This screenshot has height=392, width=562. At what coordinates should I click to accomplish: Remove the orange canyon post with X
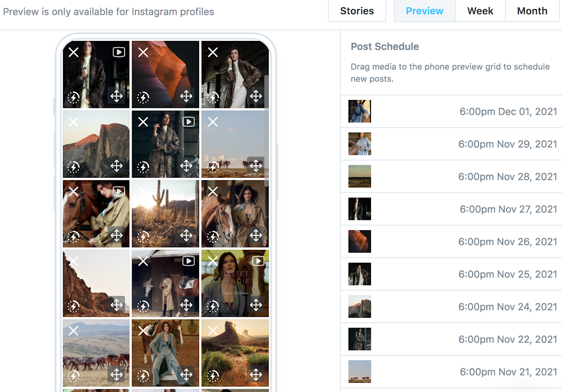pos(143,52)
